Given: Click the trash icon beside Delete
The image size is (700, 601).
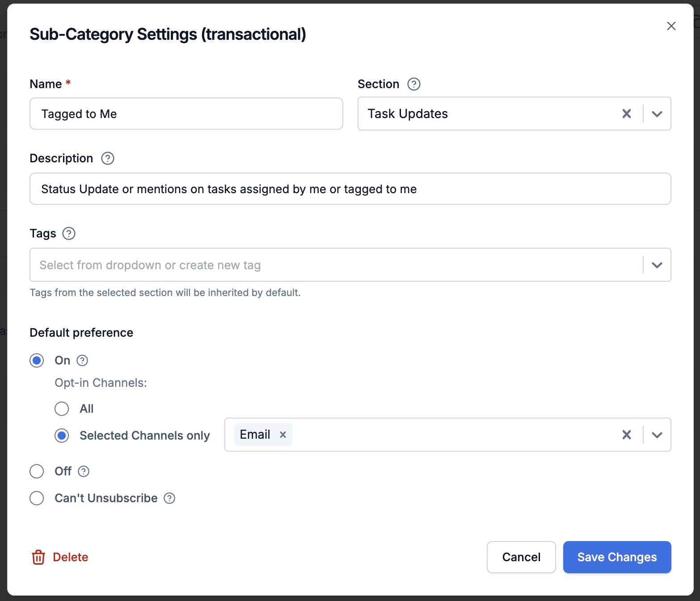Looking at the screenshot, I should (x=38, y=557).
